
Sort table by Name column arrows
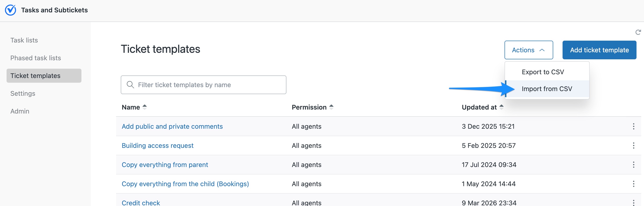coord(144,107)
